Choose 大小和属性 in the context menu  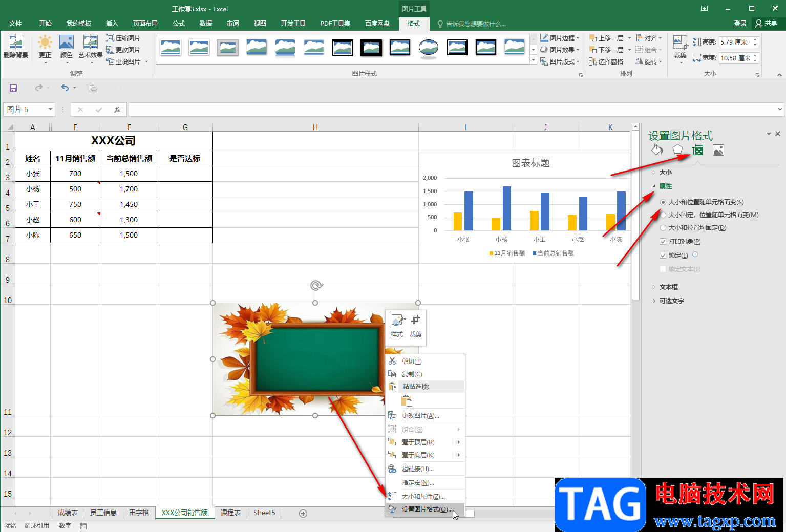pos(425,497)
